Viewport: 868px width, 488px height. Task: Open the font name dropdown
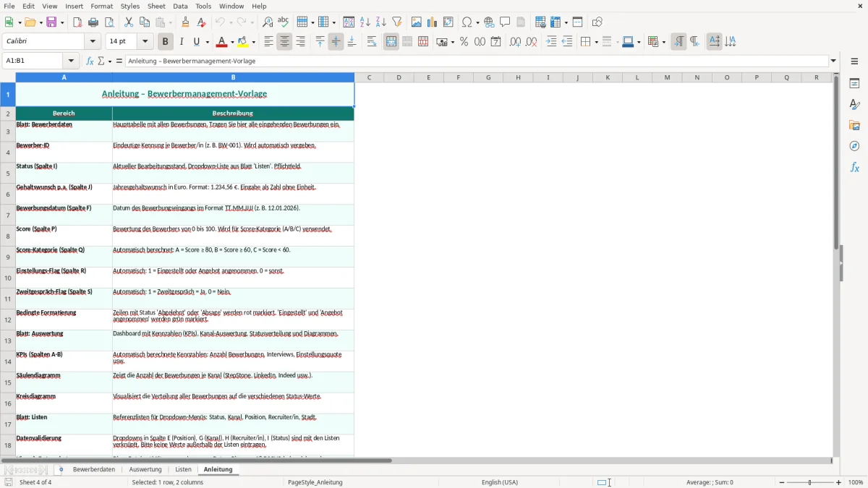click(92, 42)
